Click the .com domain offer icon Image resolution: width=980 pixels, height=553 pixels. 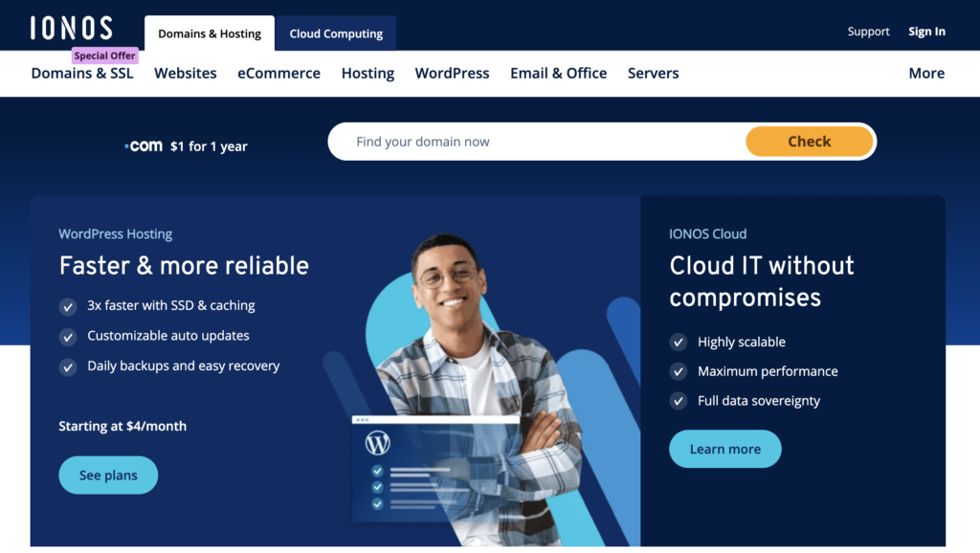pyautogui.click(x=144, y=146)
